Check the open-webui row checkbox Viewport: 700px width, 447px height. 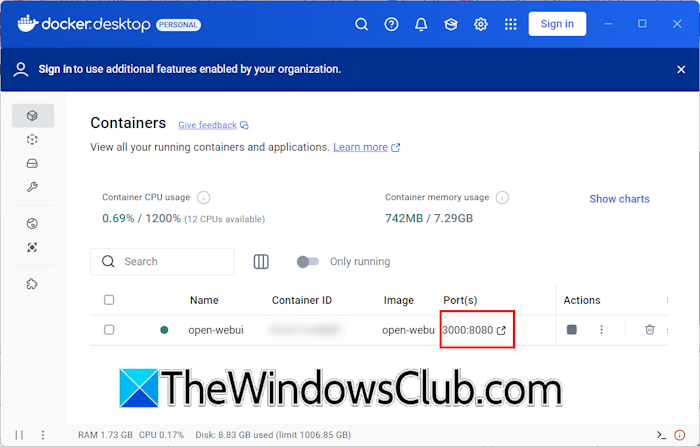109,330
